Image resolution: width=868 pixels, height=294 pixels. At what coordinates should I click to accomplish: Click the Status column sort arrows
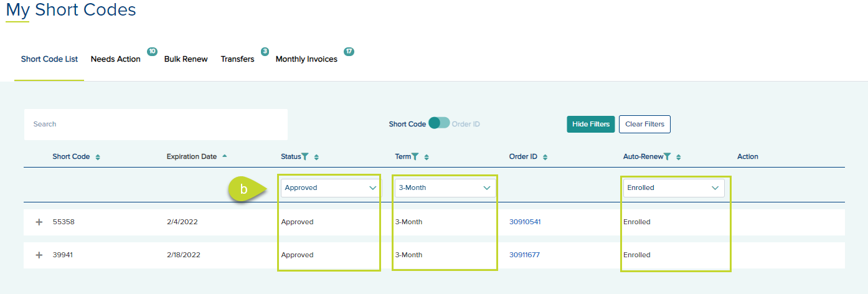click(316, 157)
